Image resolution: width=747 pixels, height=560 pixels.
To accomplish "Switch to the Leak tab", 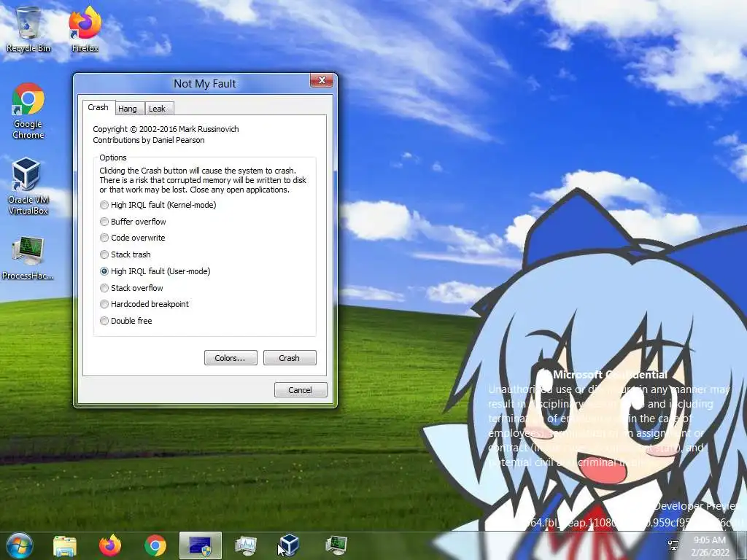I will (158, 109).
